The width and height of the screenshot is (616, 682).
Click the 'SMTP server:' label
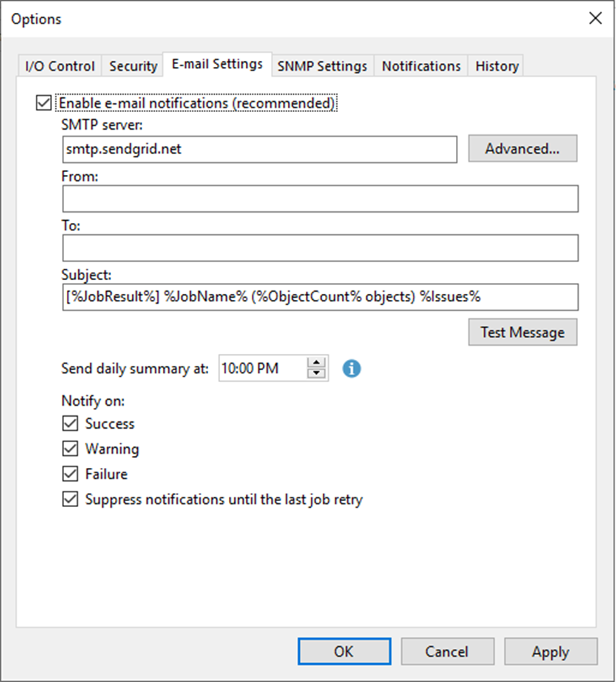102,125
